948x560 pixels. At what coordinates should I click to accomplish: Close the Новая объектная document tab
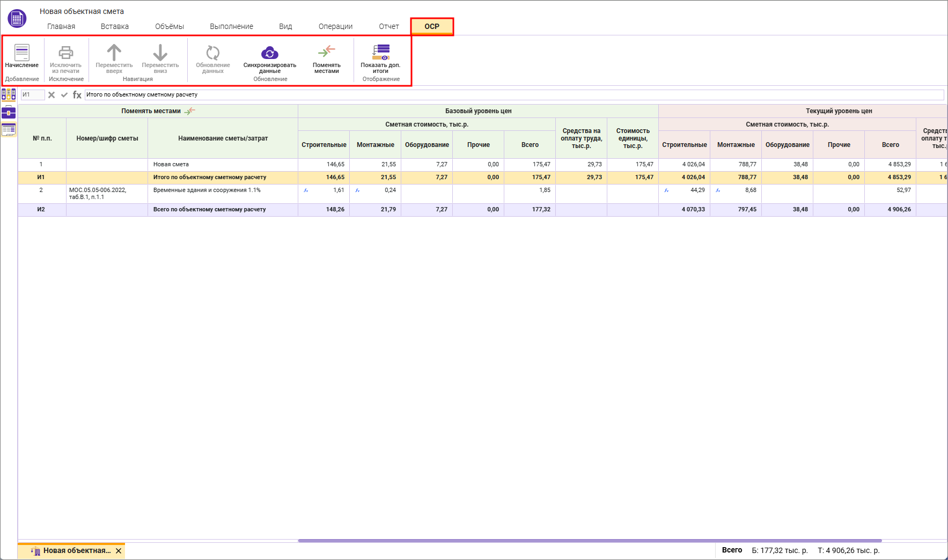coord(119,551)
